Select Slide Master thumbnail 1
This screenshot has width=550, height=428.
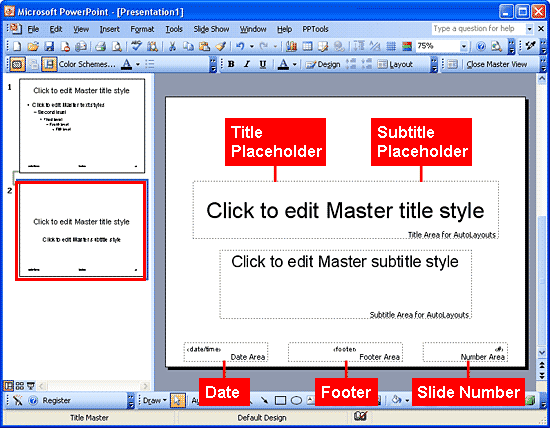tap(82, 126)
